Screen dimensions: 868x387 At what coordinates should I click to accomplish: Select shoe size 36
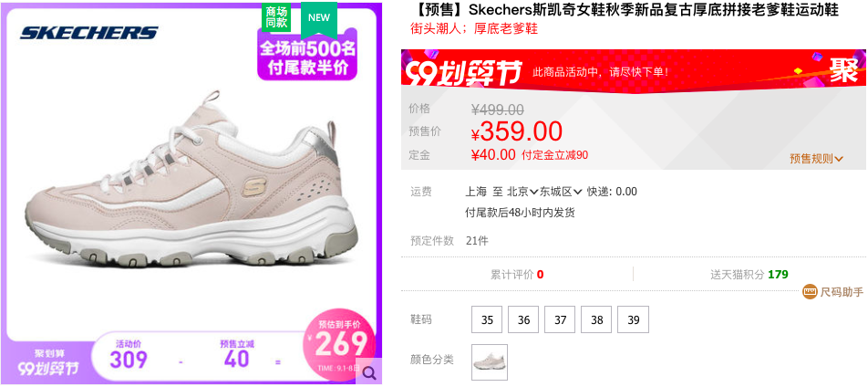tap(523, 319)
